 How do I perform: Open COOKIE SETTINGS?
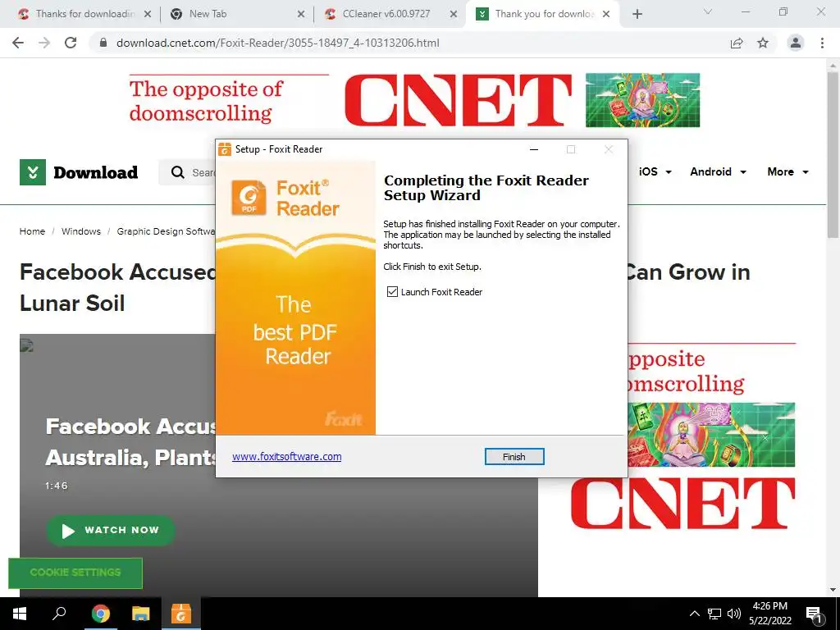pyautogui.click(x=75, y=573)
